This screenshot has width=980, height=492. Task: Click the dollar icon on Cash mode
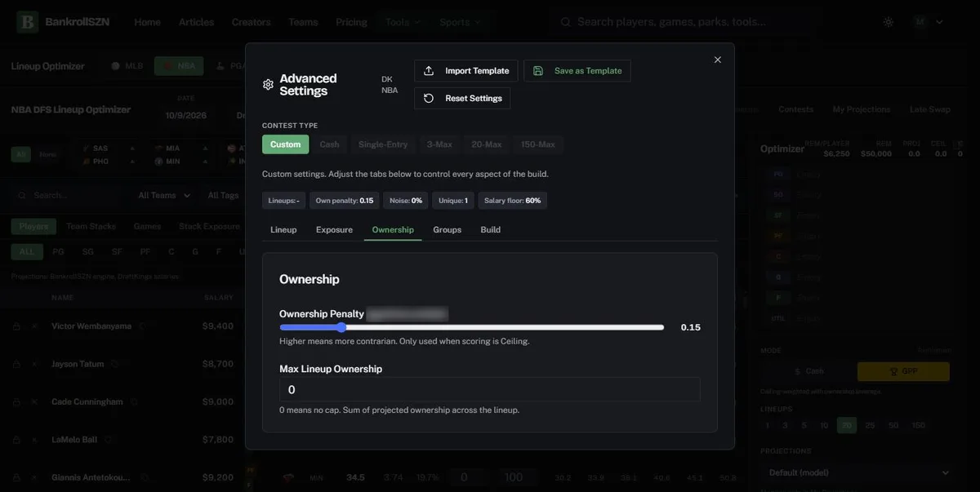tap(798, 371)
